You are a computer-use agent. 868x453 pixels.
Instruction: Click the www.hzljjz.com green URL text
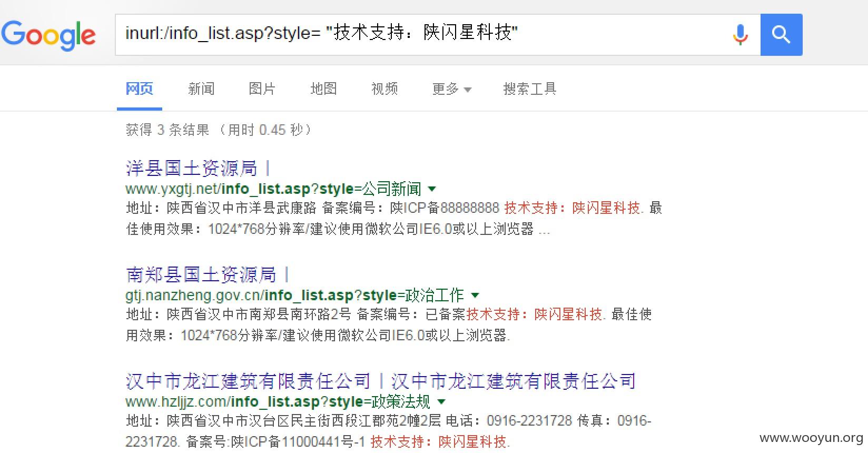coord(278,401)
